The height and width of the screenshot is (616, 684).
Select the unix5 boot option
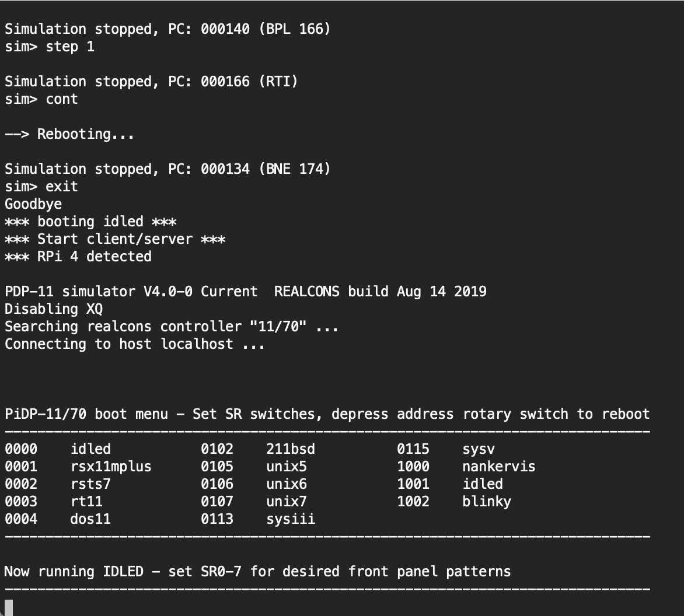click(x=286, y=467)
